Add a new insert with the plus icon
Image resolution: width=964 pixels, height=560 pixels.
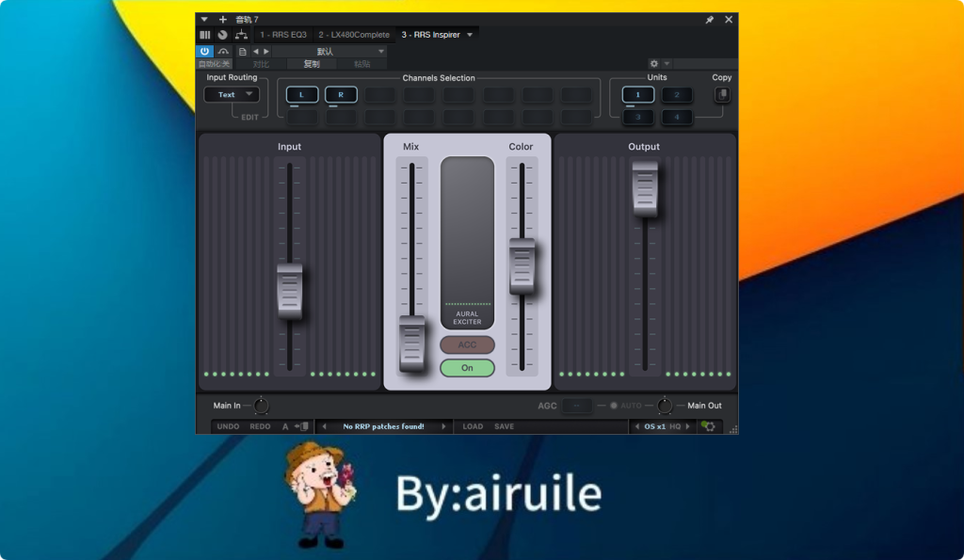[222, 20]
